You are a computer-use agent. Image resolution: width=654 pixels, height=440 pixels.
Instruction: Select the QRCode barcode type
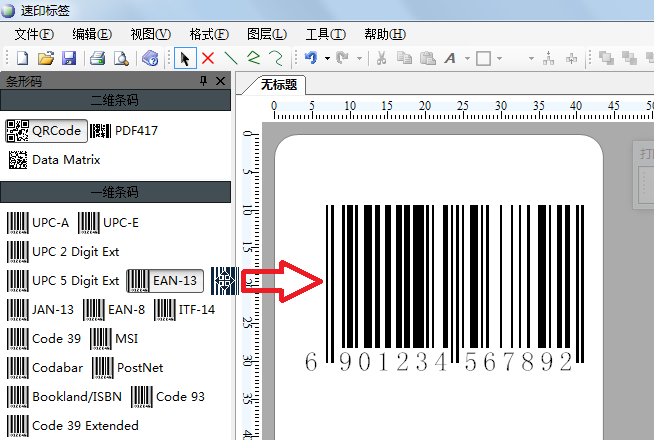[x=46, y=131]
